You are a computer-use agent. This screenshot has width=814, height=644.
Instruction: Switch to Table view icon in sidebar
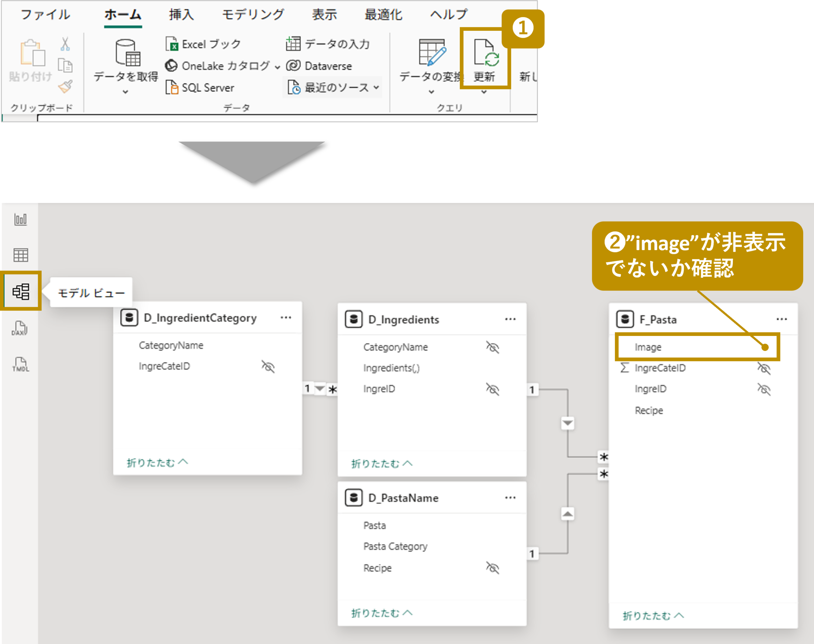click(20, 255)
